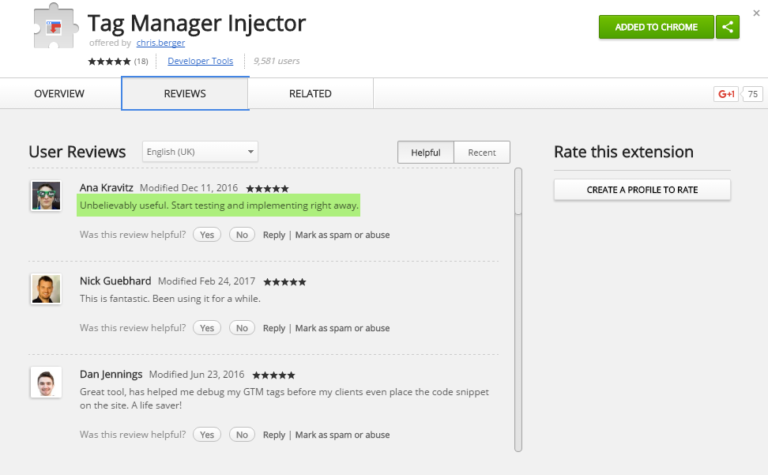The width and height of the screenshot is (768, 475).
Task: Reply to Ana Kravitz's review
Action: click(274, 235)
